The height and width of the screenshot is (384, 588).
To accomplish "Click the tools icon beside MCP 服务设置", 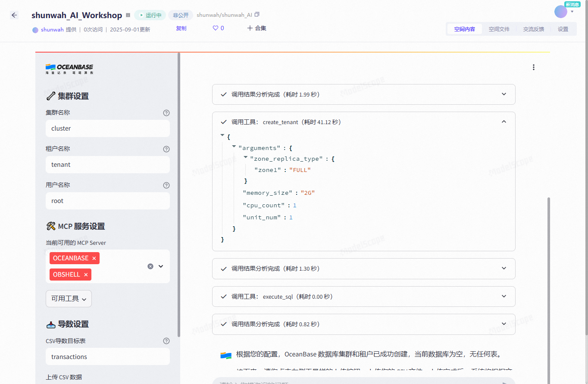I will pos(50,226).
